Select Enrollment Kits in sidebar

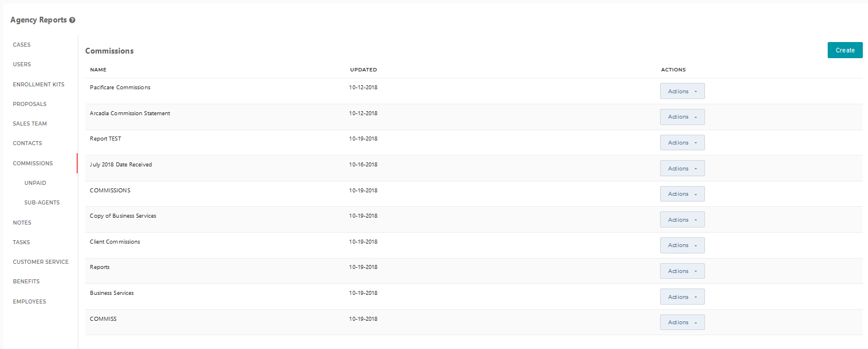[x=39, y=85]
